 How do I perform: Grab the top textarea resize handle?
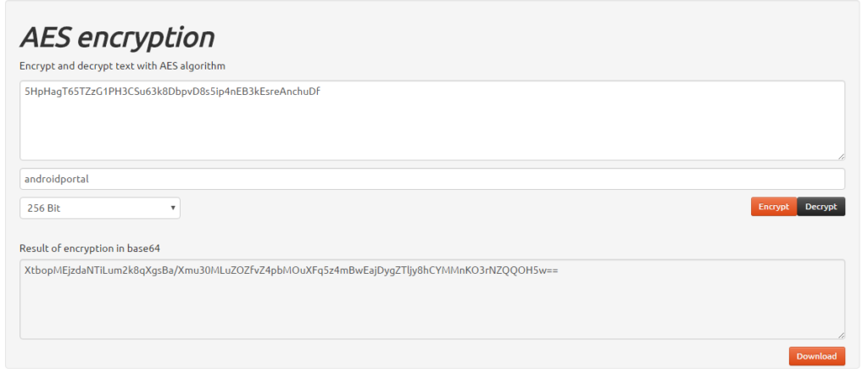(840, 155)
